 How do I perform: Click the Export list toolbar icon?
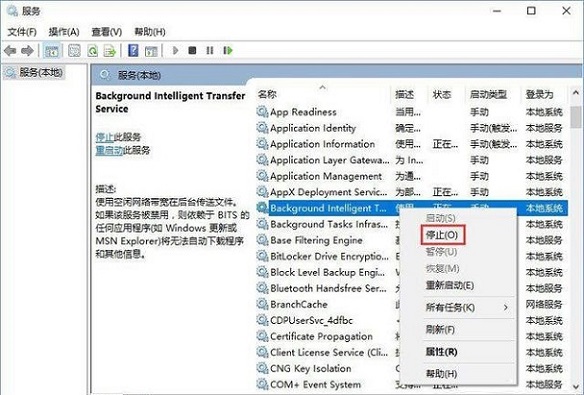[x=110, y=51]
